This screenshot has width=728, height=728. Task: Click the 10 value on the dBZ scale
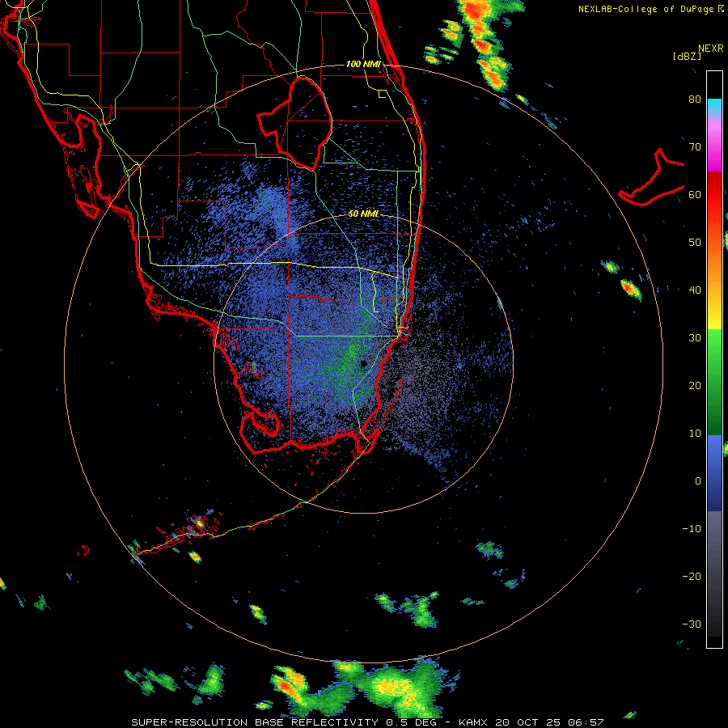[695, 434]
